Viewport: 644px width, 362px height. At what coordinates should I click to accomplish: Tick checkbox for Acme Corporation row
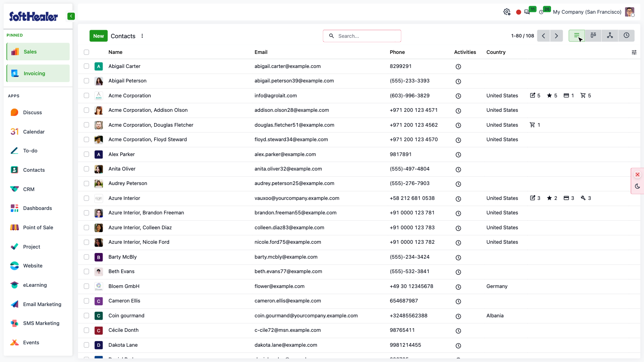pyautogui.click(x=86, y=96)
